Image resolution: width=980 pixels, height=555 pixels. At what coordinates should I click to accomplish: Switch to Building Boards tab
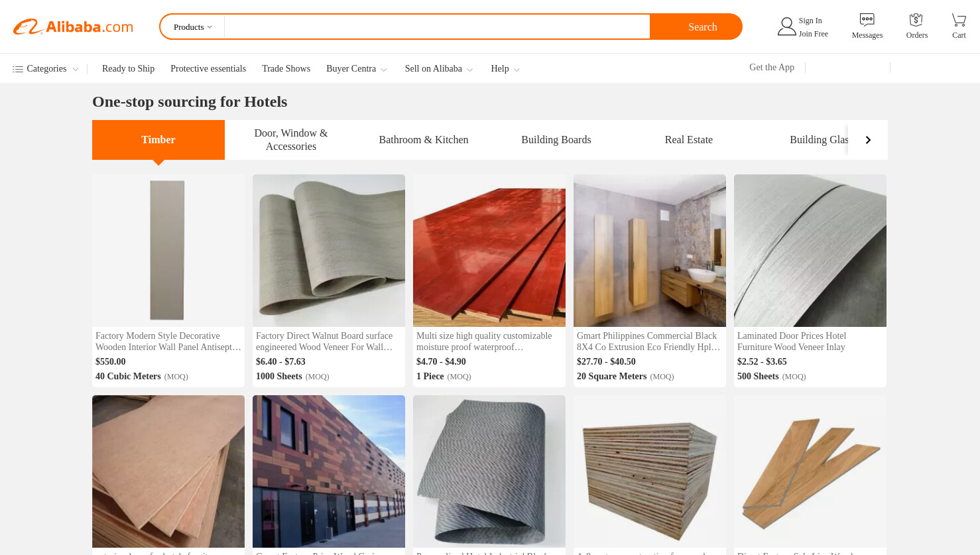pyautogui.click(x=556, y=140)
